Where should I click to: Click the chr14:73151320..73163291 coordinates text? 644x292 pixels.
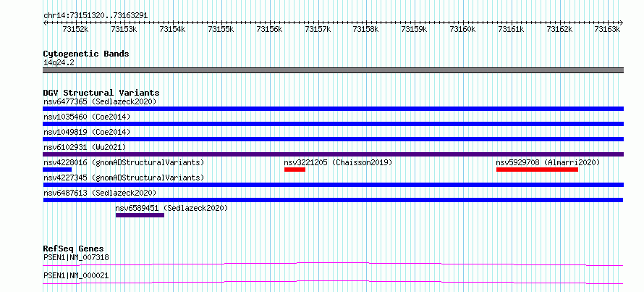click(96, 16)
